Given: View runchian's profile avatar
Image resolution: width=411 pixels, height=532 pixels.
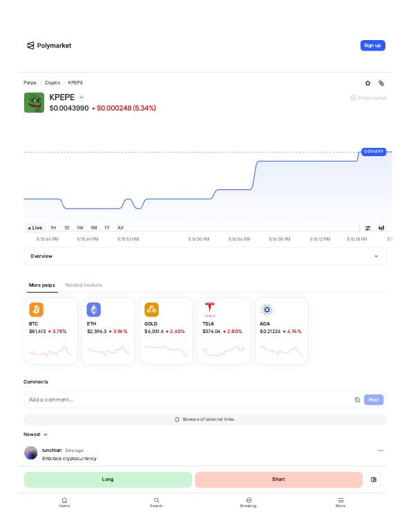Looking at the screenshot, I should (x=31, y=453).
